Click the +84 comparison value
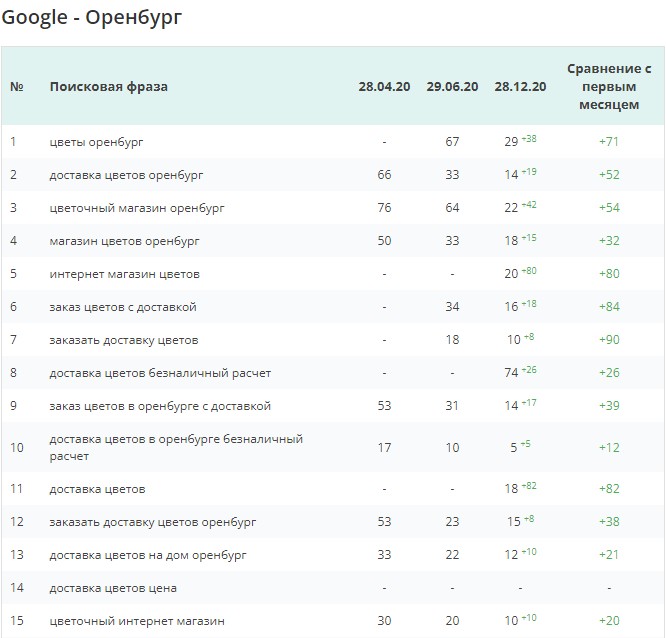 pos(608,307)
